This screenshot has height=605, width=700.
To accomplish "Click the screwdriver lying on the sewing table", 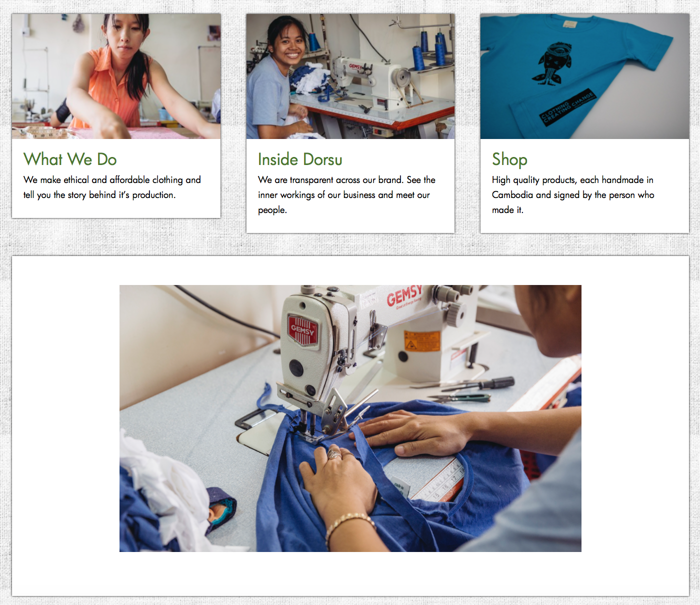I will click(x=478, y=384).
